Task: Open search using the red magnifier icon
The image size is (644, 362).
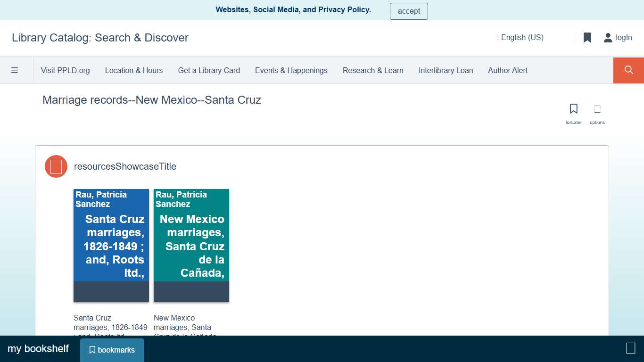Action: [x=628, y=70]
